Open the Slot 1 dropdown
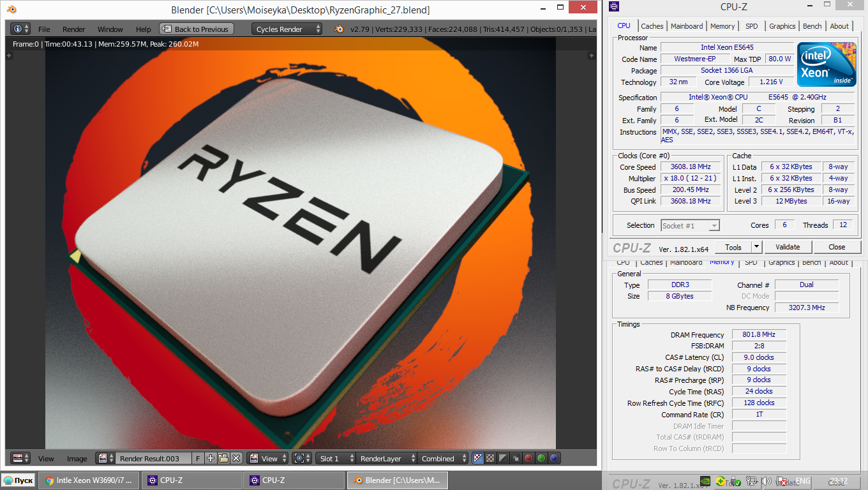This screenshot has height=490, width=868. [x=336, y=458]
